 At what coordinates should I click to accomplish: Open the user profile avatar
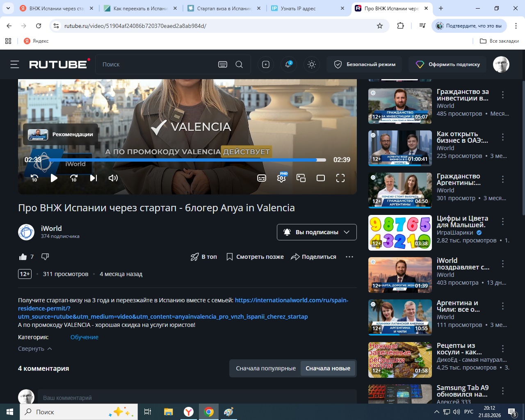pos(501,64)
